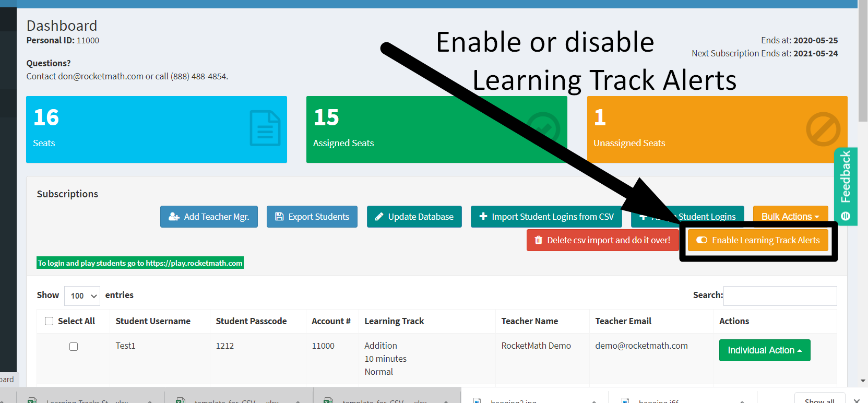Click the Search input field
868x403 pixels.
(x=780, y=295)
